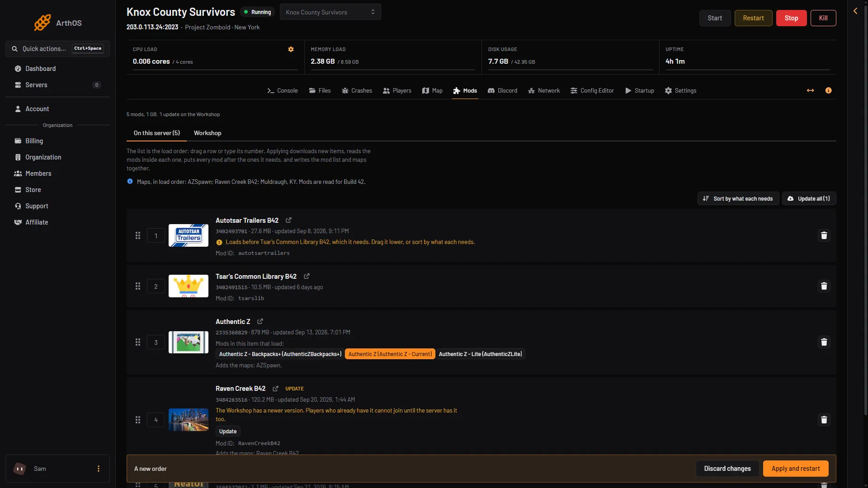868x488 pixels.
Task: Open Tsar's Common Library B42 Workshop link icon
Action: pyautogui.click(x=307, y=277)
